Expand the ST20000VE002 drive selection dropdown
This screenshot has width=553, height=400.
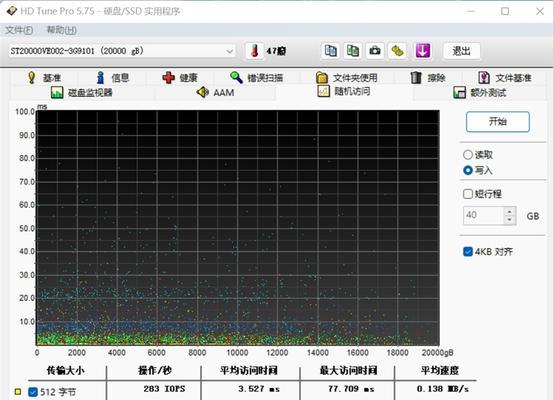(230, 51)
